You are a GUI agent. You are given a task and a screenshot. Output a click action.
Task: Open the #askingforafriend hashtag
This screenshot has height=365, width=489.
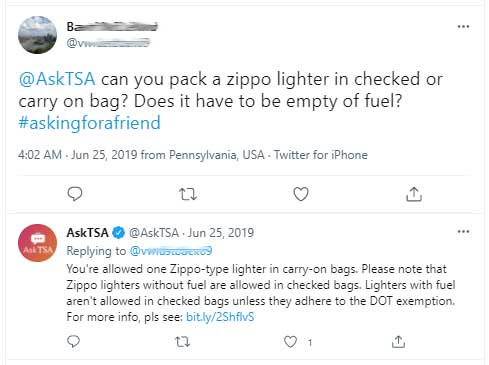(x=89, y=123)
